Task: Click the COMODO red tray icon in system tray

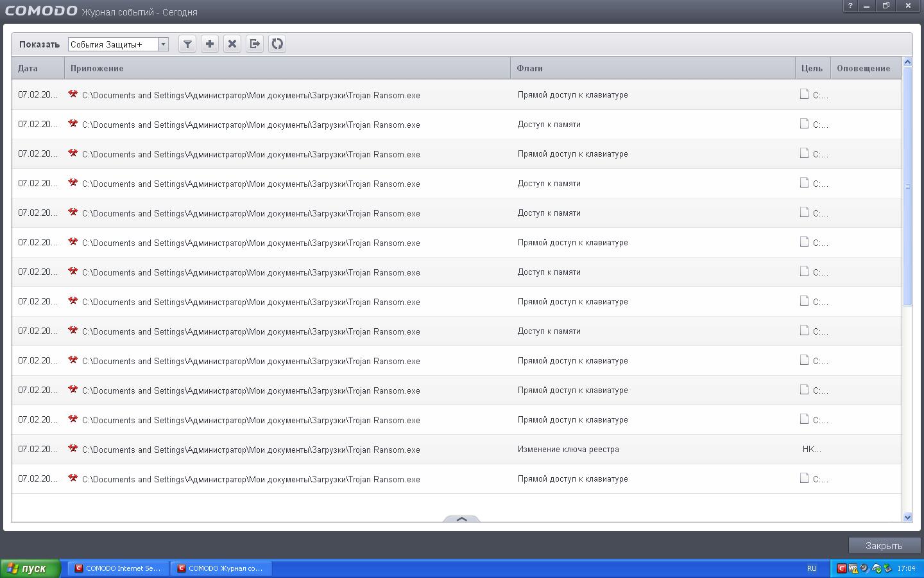Action: click(x=842, y=568)
